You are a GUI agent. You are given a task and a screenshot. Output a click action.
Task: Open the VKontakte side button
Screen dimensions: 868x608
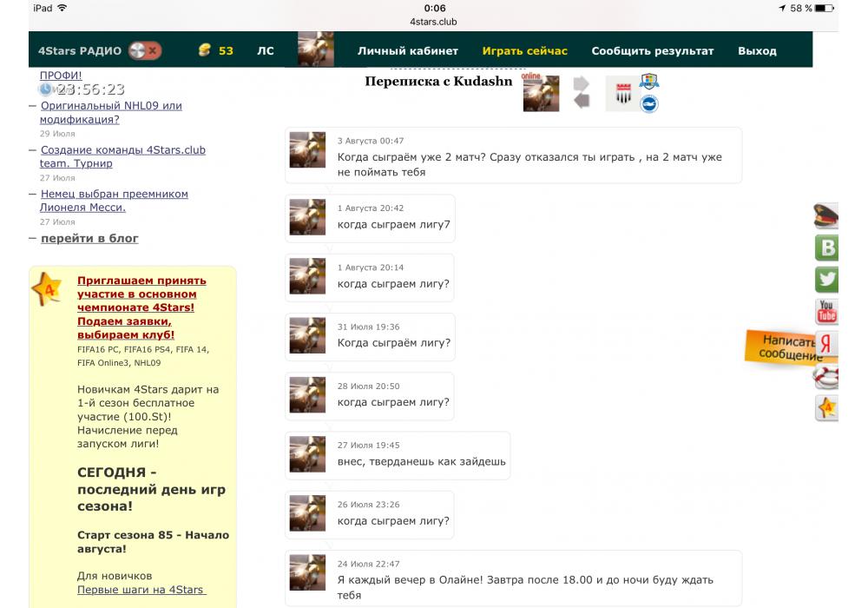826,248
